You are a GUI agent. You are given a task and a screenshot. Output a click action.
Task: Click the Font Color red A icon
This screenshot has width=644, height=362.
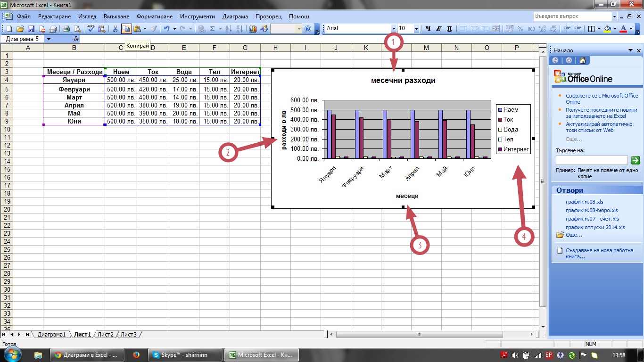click(623, 29)
